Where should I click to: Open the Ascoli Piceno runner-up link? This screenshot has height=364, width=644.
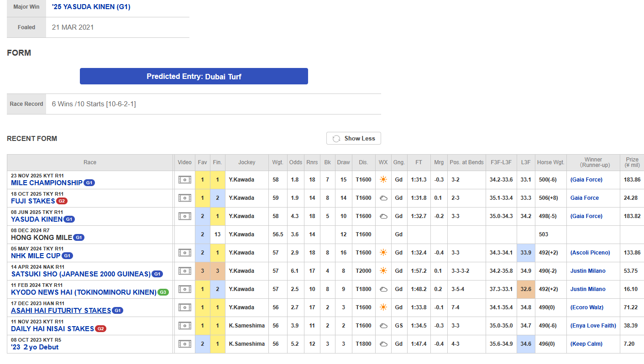point(590,253)
